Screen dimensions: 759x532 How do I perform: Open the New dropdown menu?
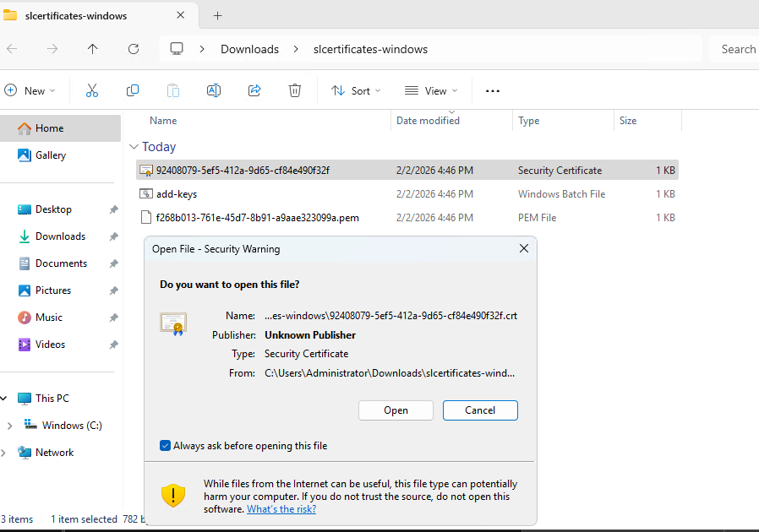30,90
